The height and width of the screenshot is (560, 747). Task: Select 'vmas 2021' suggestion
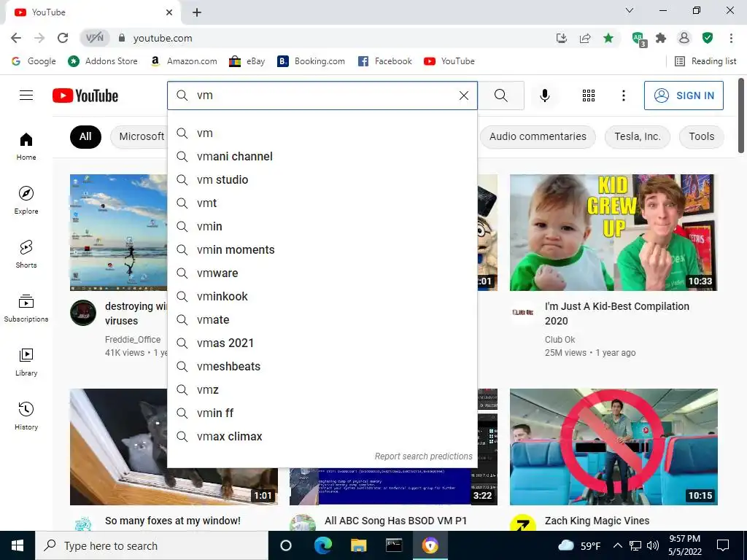click(x=322, y=343)
